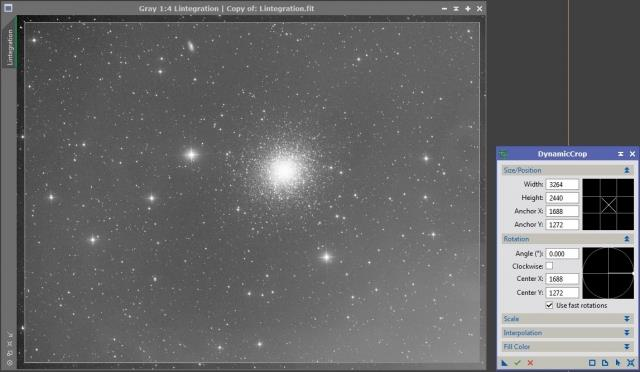The image size is (640, 372).
Task: Click the square preview icon in DynamicCrop bottom bar
Action: pyautogui.click(x=592, y=363)
